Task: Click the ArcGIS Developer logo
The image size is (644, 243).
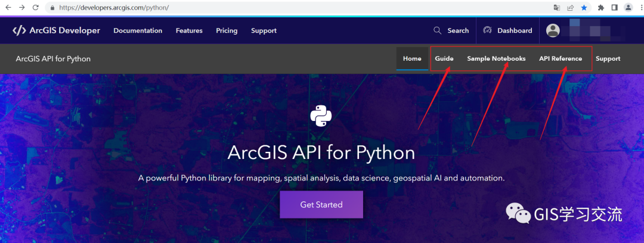Action: (56, 30)
